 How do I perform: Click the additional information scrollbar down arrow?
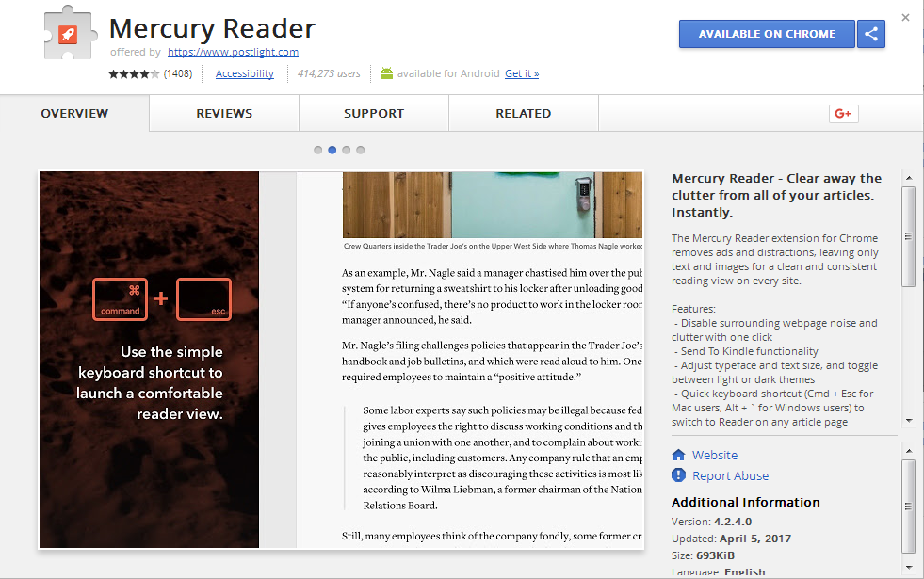click(909, 567)
